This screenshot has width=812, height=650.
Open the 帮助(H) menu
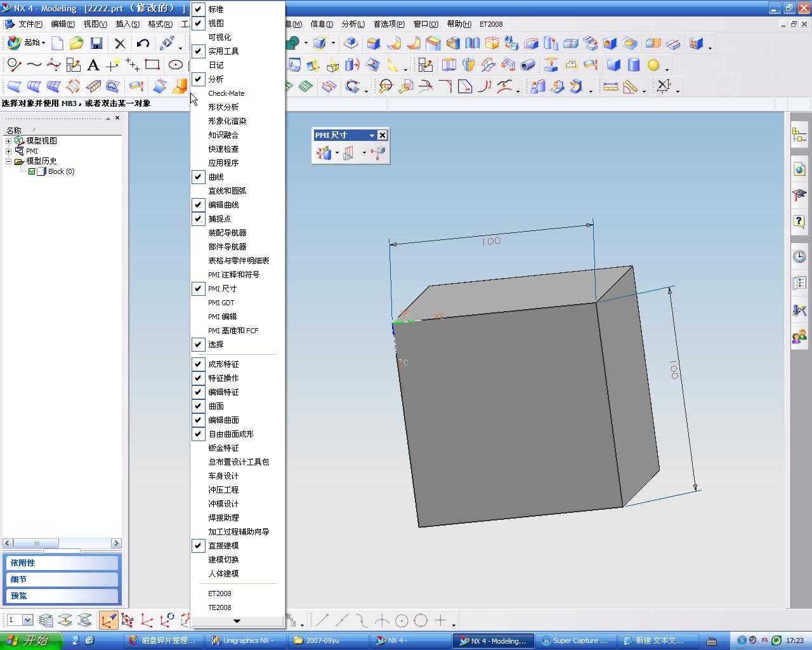459,24
